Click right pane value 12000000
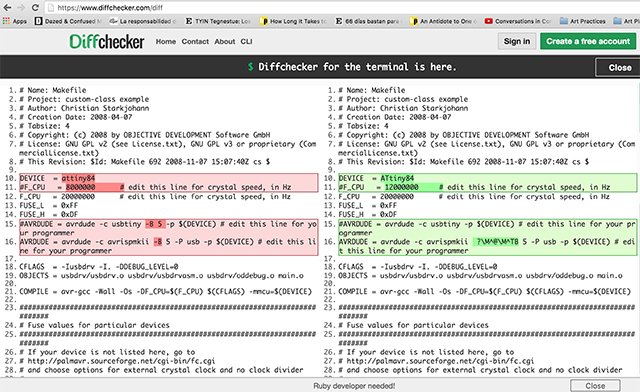Screen dimensions: 640x392 tap(402, 187)
